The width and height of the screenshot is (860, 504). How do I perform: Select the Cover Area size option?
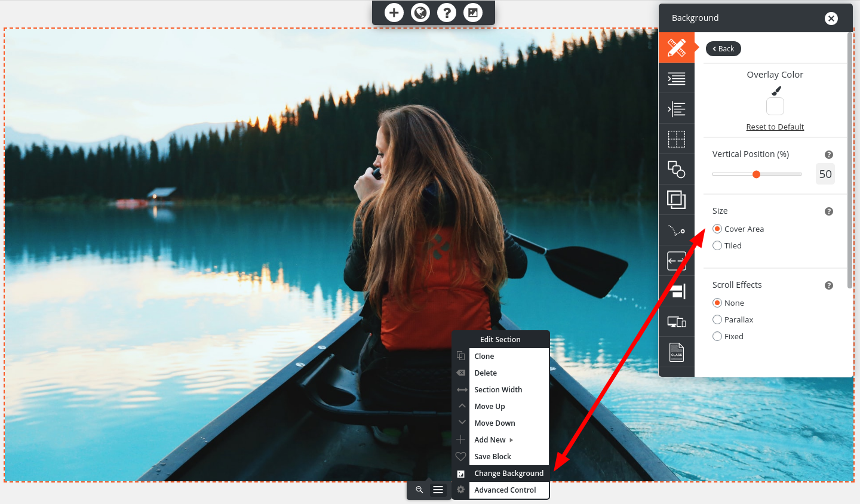coord(717,229)
